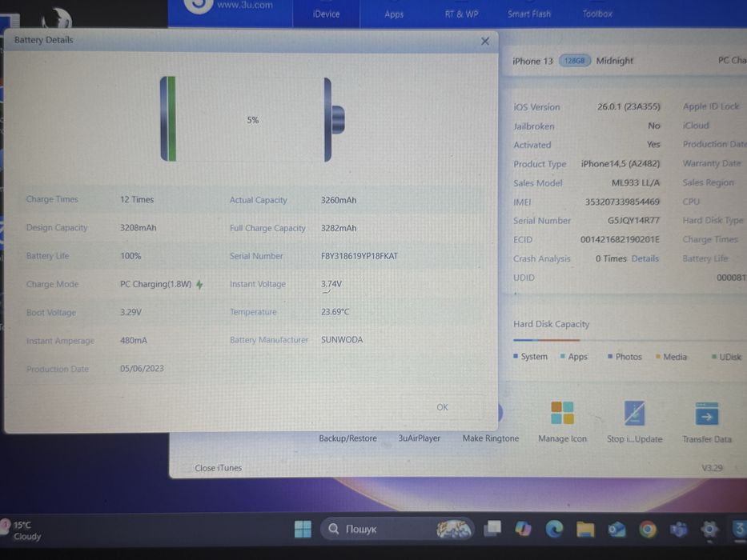747x560 pixels.
Task: Open Outlook from the taskbar
Action: click(x=616, y=529)
